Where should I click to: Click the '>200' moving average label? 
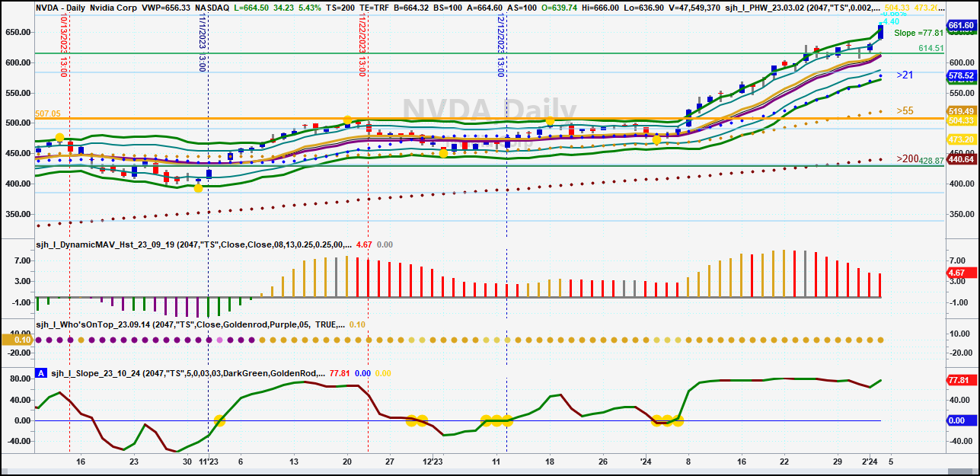click(x=908, y=158)
